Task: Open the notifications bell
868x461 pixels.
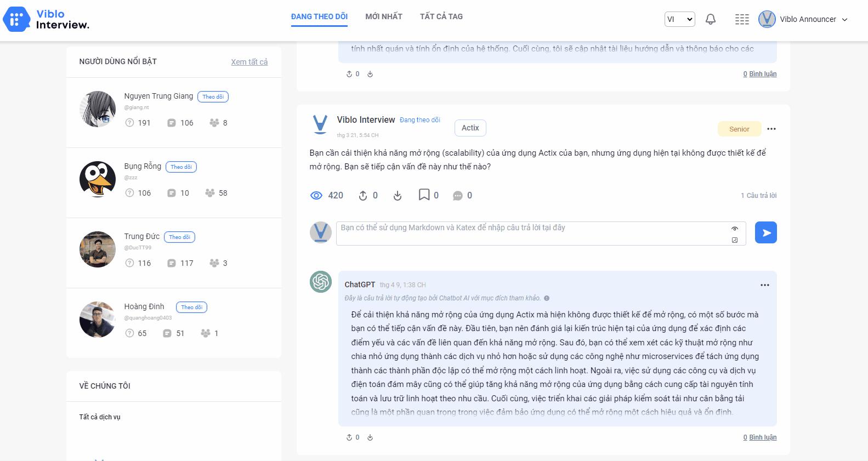Action: point(711,19)
